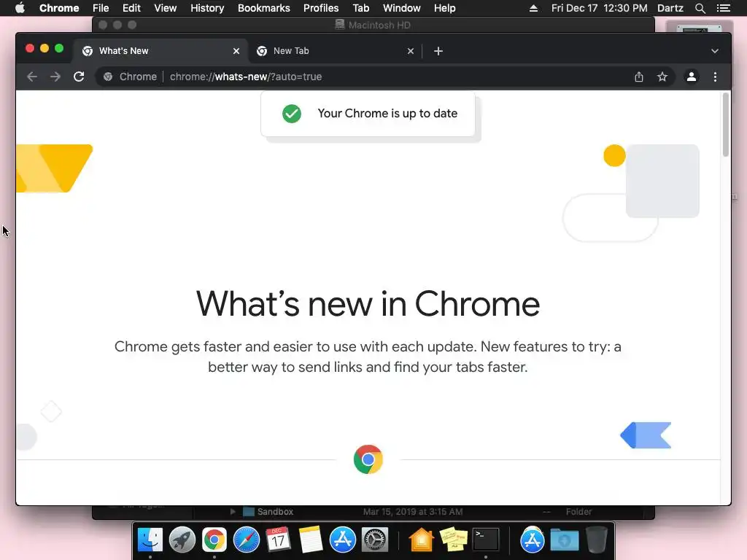
Task: Click the date and time in menu bar
Action: (x=600, y=8)
